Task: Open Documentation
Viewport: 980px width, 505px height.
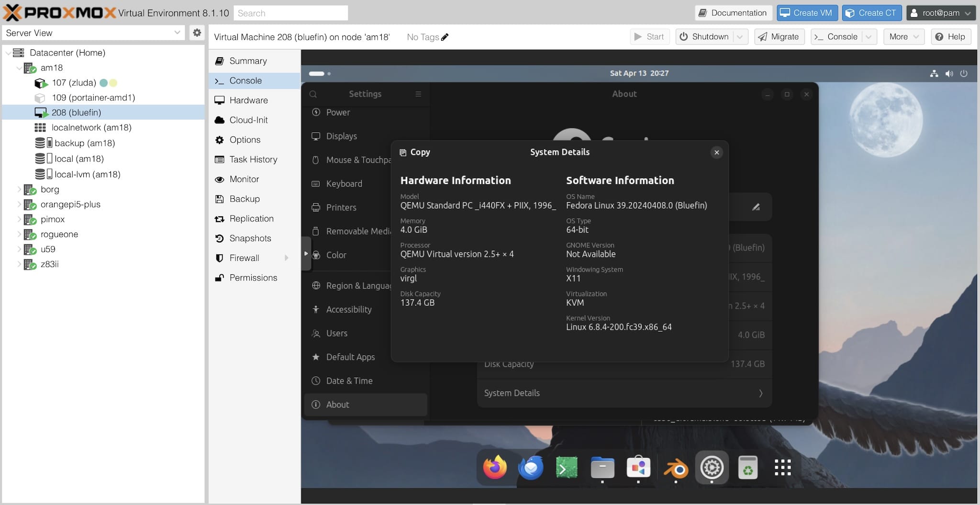Action: point(733,13)
